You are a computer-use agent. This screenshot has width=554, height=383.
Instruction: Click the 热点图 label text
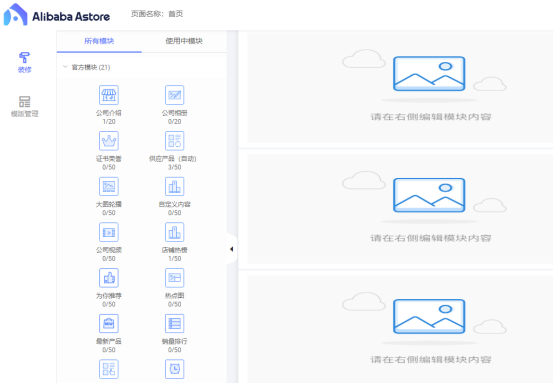tap(175, 296)
